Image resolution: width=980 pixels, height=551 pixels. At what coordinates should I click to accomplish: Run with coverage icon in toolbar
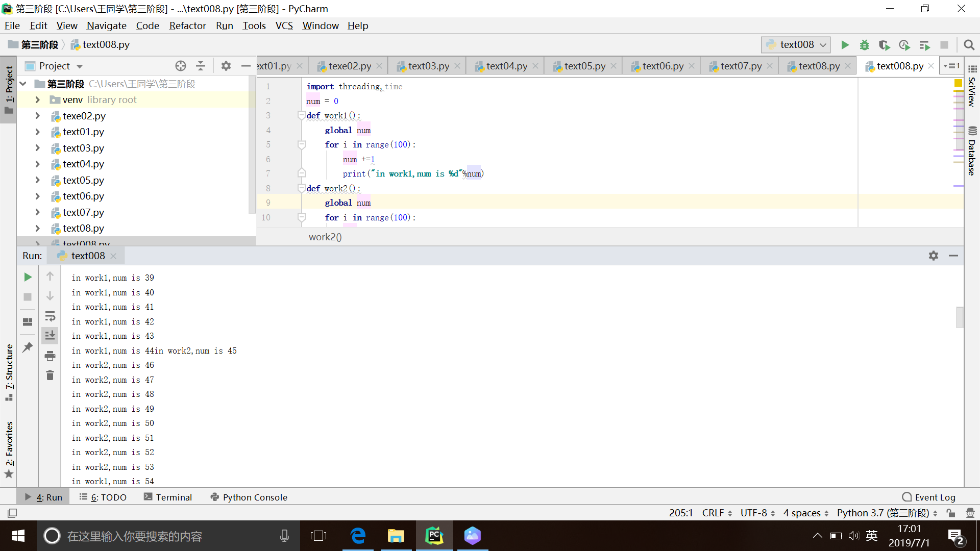885,45
